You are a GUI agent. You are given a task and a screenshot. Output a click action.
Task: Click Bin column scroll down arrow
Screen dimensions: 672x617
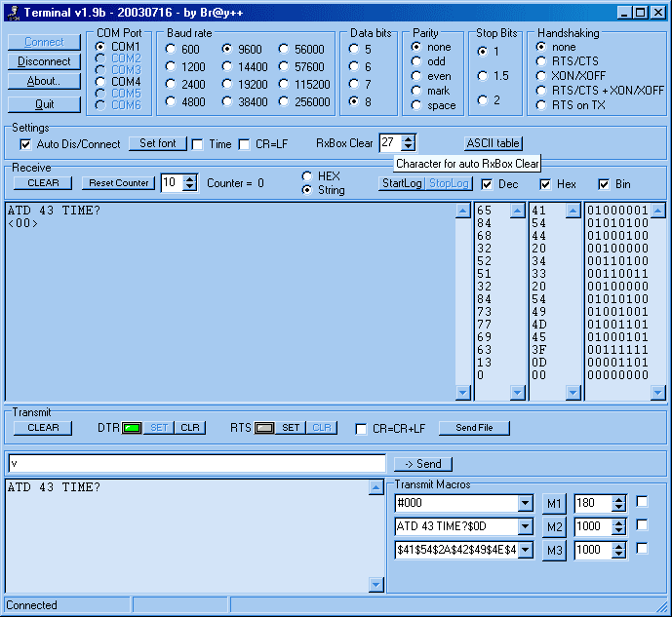point(657,392)
